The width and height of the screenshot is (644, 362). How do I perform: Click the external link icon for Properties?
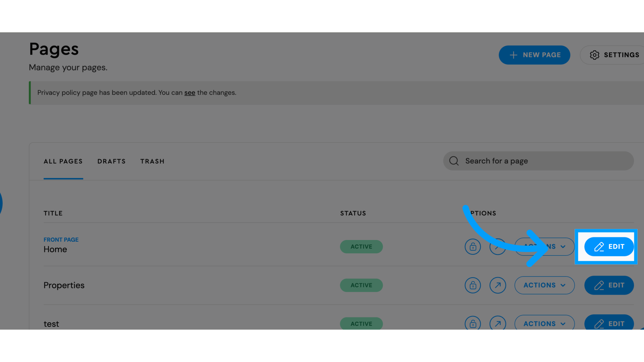498,285
